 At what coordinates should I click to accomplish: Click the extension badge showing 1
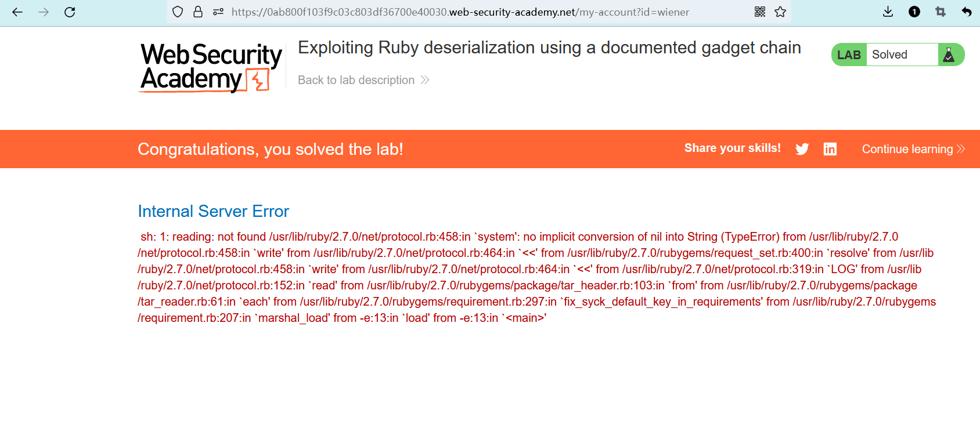coord(914,12)
